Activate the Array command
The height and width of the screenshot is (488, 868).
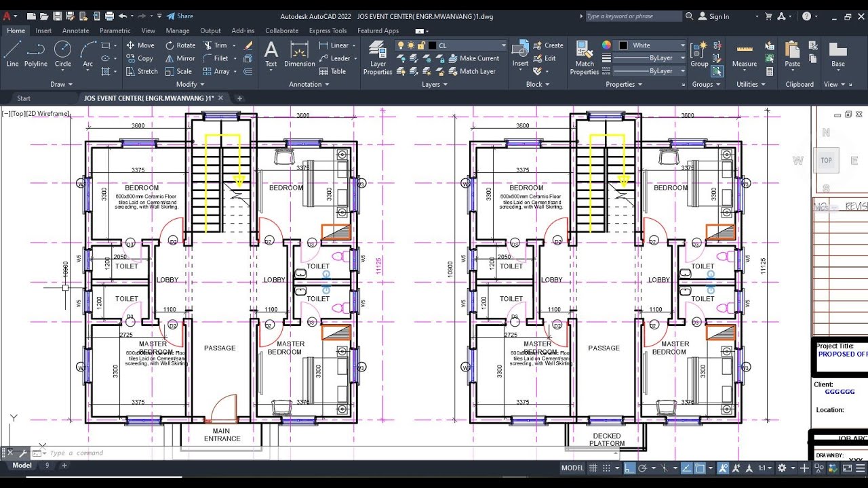click(x=216, y=71)
